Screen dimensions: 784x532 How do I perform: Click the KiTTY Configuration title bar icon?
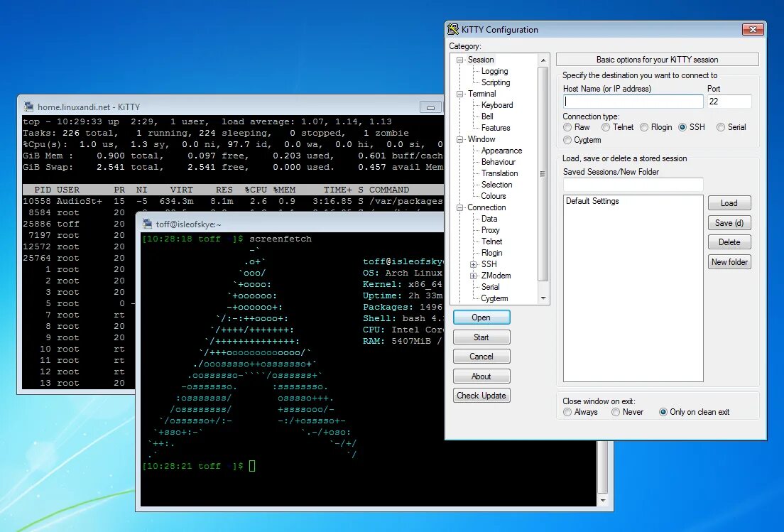tap(453, 30)
